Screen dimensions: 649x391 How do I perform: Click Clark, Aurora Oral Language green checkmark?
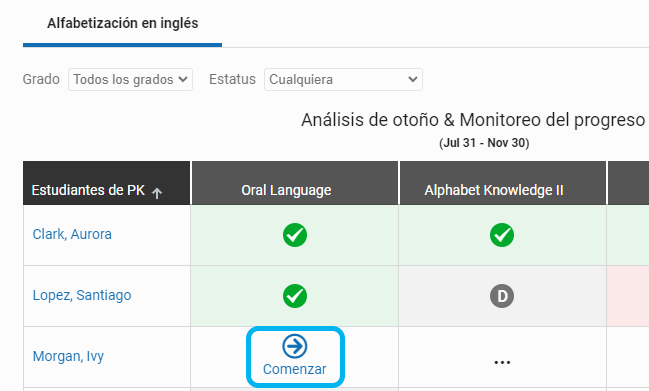pyautogui.click(x=295, y=235)
